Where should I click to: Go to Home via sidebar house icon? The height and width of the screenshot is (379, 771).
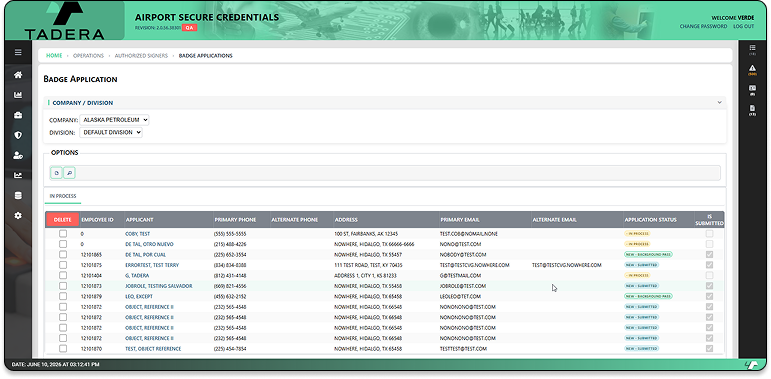click(18, 75)
